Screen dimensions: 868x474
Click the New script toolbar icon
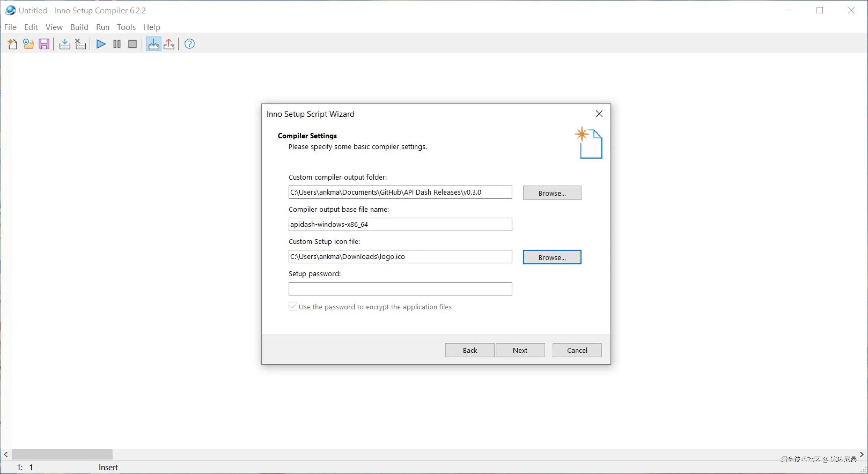coord(12,44)
